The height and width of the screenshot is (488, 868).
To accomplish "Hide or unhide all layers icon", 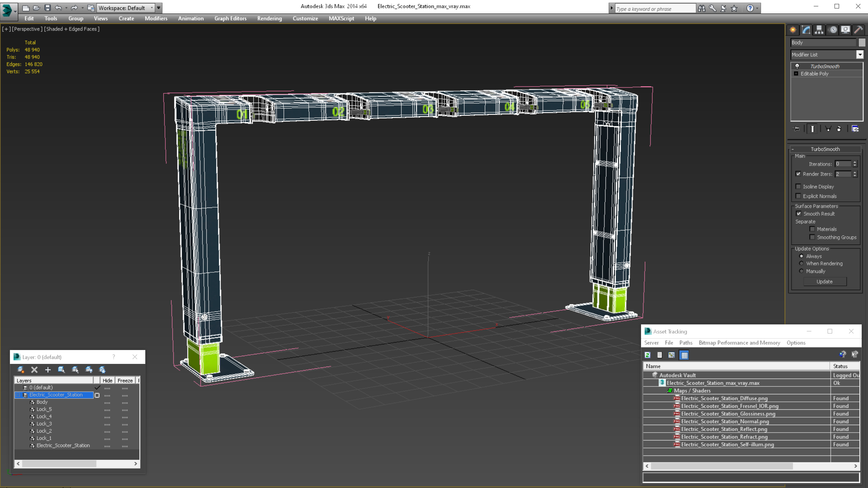I will coord(89,369).
